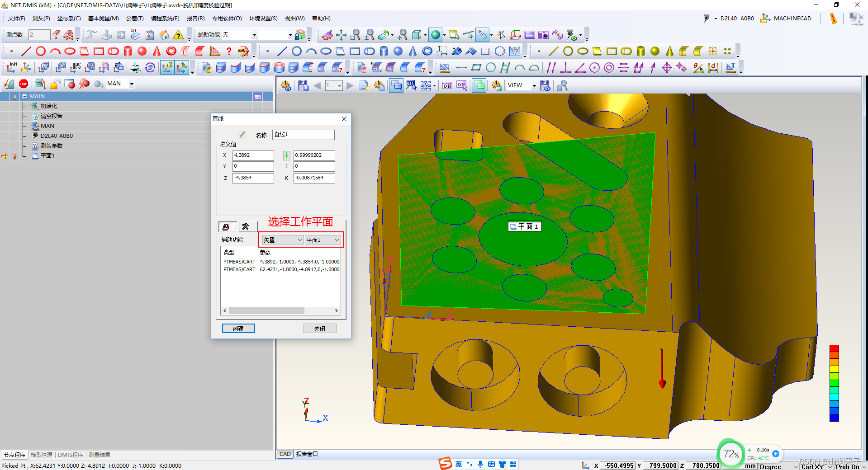Click the 关闭 button in dialog
868x470 pixels.
[320, 329]
